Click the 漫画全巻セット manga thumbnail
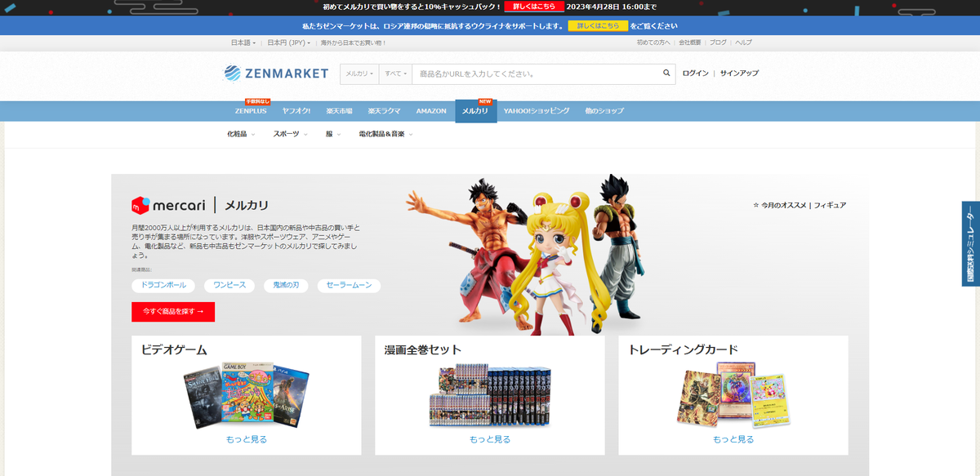 [x=490, y=395]
